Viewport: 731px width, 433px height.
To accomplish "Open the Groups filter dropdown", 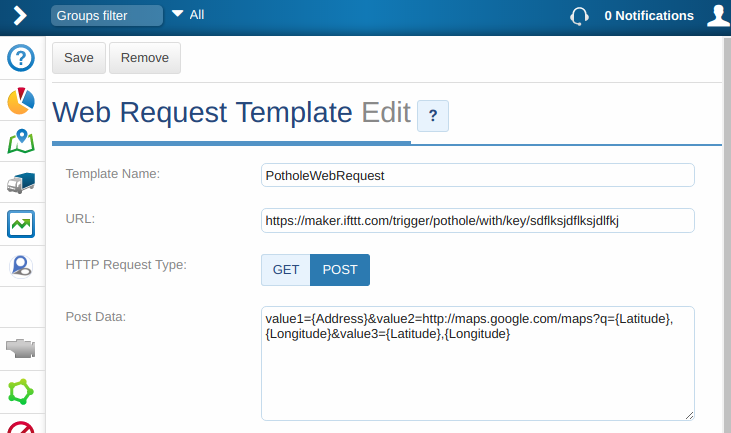I will tap(106, 16).
